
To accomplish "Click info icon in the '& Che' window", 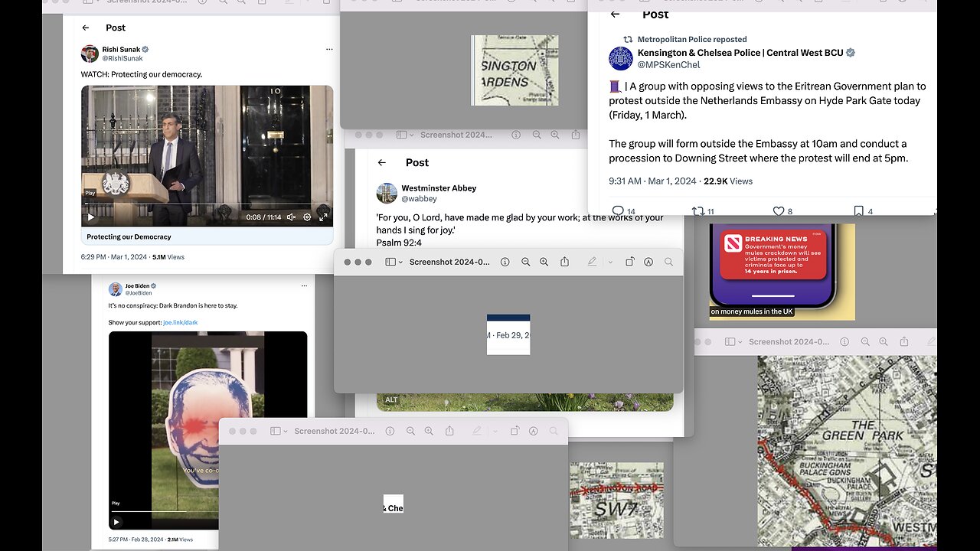I will pyautogui.click(x=390, y=432).
